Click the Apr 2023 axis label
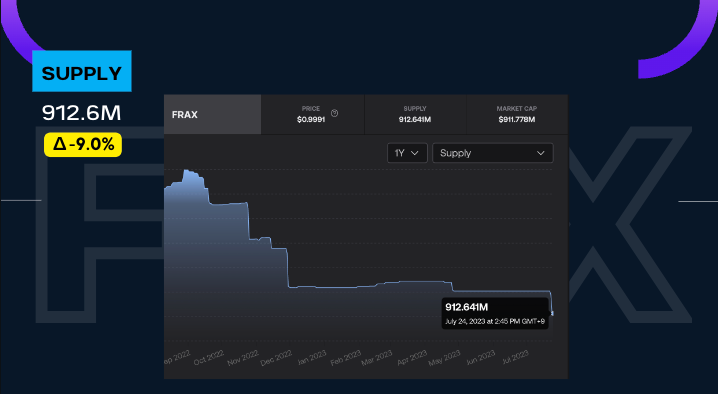The height and width of the screenshot is (394, 718). point(412,358)
